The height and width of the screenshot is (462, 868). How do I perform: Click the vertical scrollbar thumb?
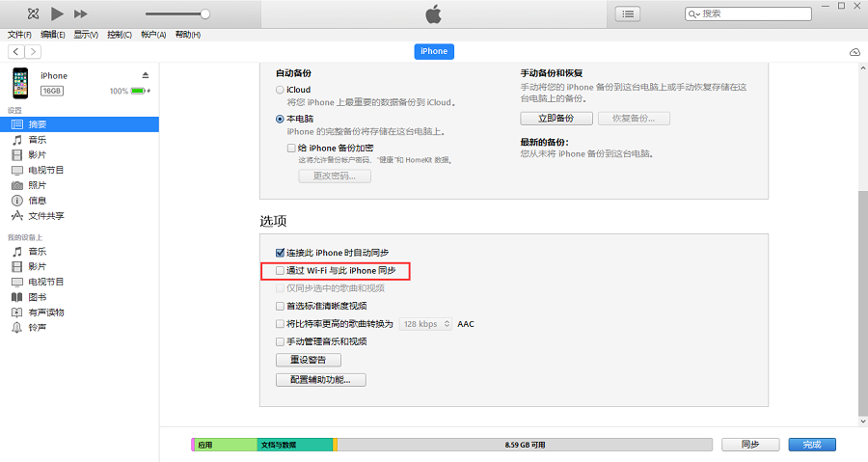pos(862,302)
